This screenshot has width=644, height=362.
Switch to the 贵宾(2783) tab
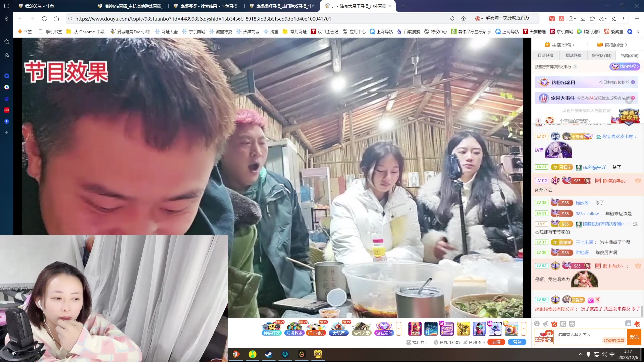point(601,56)
